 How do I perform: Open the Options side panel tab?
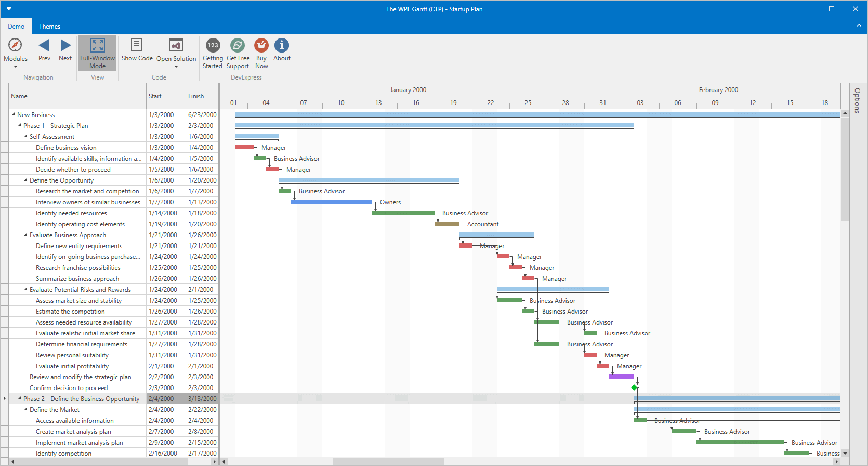[x=857, y=100]
